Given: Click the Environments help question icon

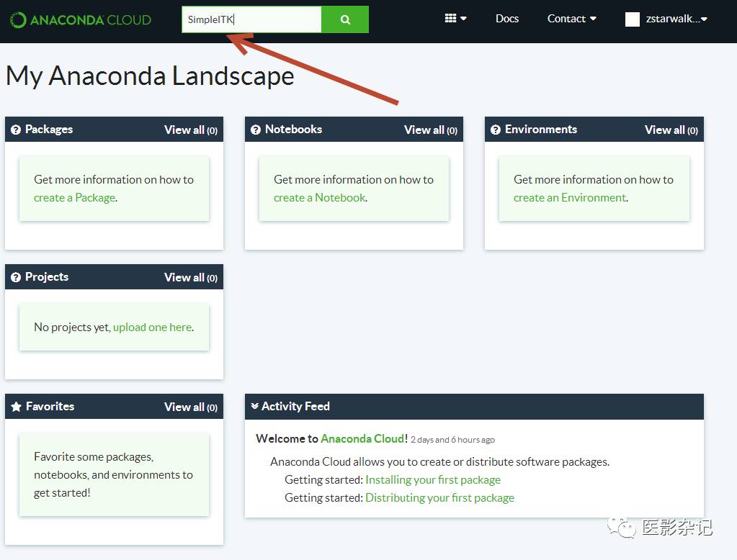Looking at the screenshot, I should (496, 130).
